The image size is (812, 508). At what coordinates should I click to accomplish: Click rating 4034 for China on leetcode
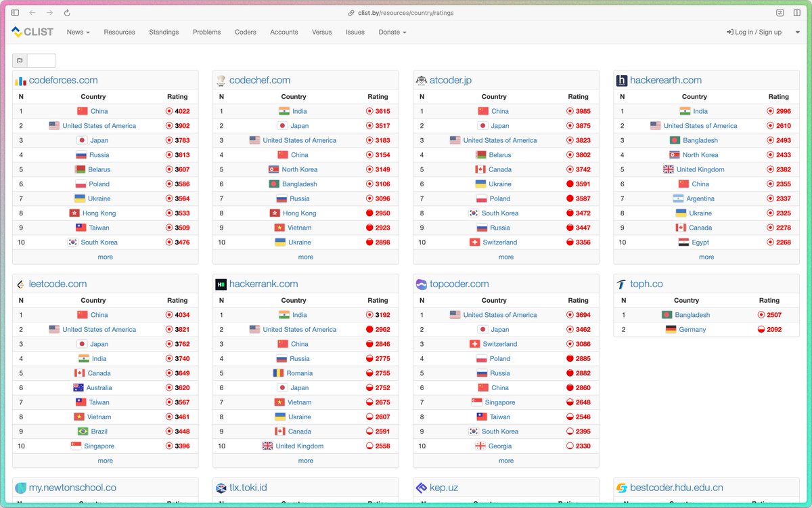(182, 315)
